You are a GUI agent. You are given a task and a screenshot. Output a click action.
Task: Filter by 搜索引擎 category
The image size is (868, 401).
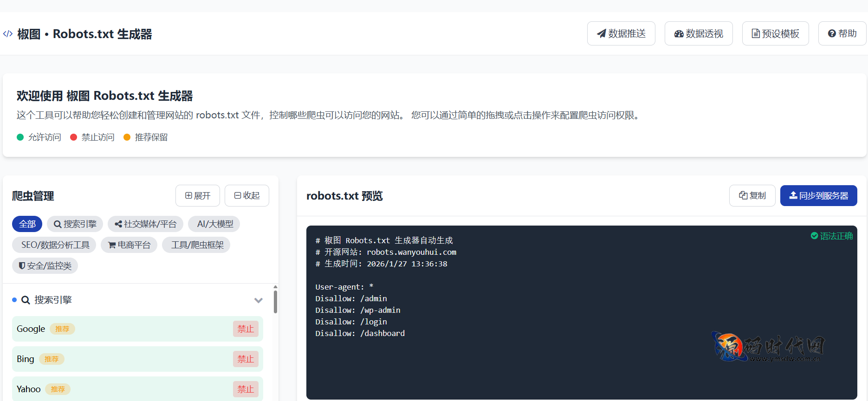pos(75,224)
